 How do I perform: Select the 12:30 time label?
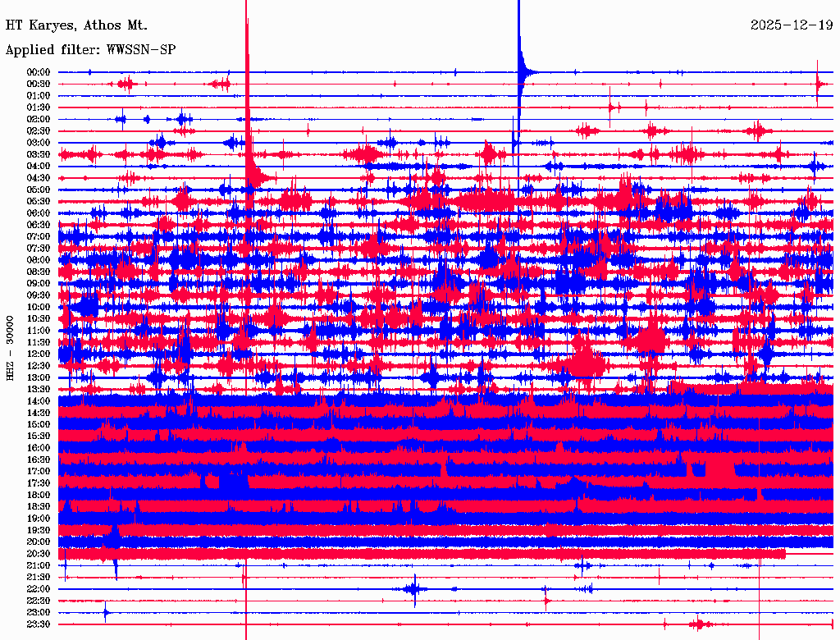click(38, 366)
